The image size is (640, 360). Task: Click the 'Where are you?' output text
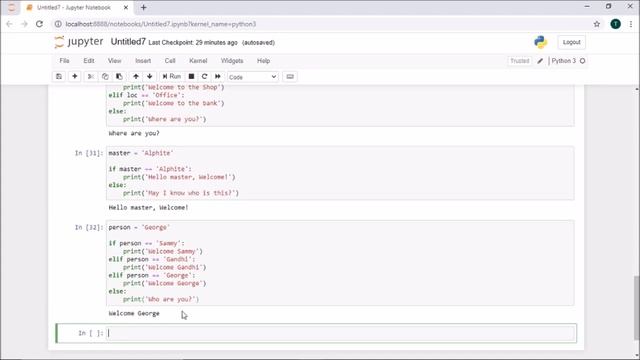tap(134, 133)
